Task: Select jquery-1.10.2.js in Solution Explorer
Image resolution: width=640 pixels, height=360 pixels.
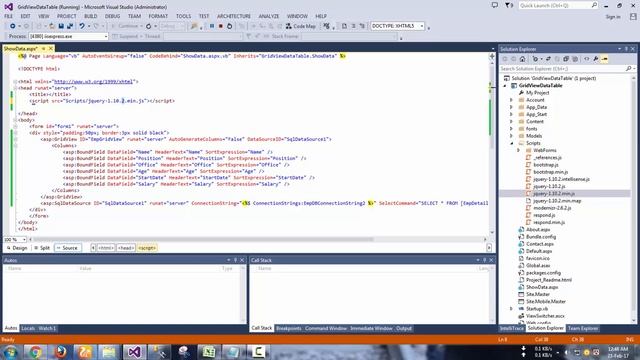Action: (549, 187)
